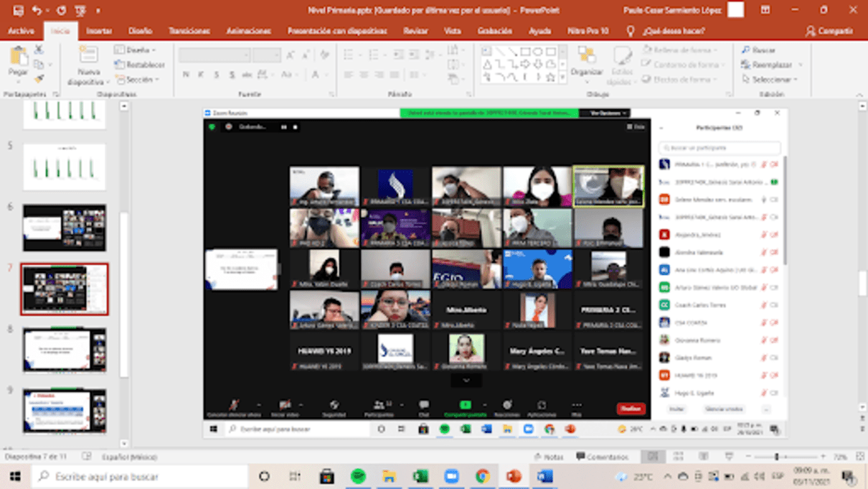Screen dimensions: 868x489
Task: Switch to the Insertar tab
Action: [x=99, y=31]
